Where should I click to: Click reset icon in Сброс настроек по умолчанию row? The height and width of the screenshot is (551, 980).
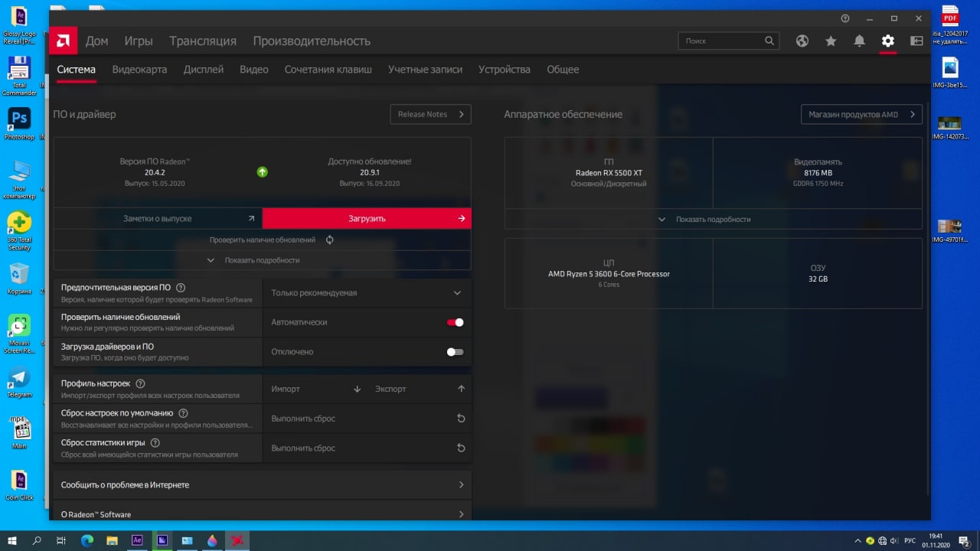(x=461, y=419)
